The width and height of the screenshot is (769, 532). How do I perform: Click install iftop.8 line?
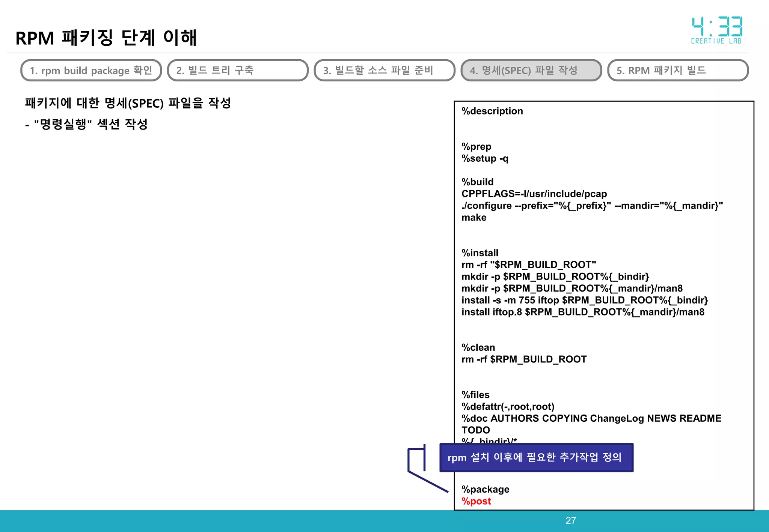[583, 312]
